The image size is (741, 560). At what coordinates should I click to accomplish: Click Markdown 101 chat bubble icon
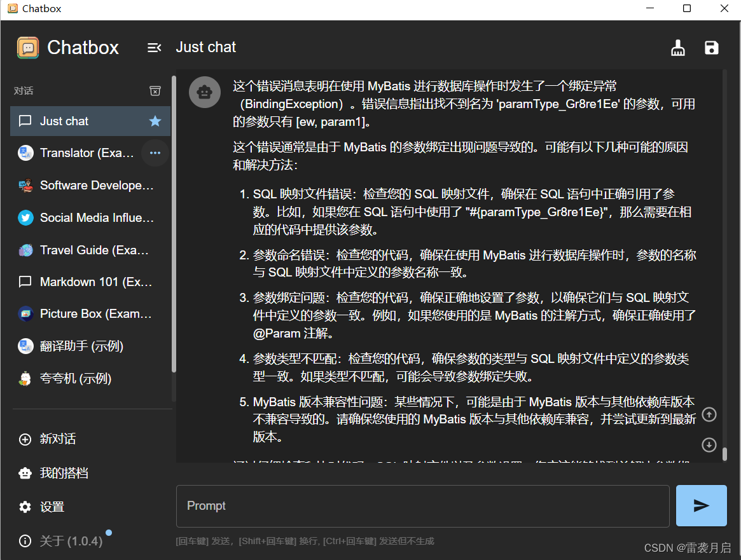(x=25, y=282)
